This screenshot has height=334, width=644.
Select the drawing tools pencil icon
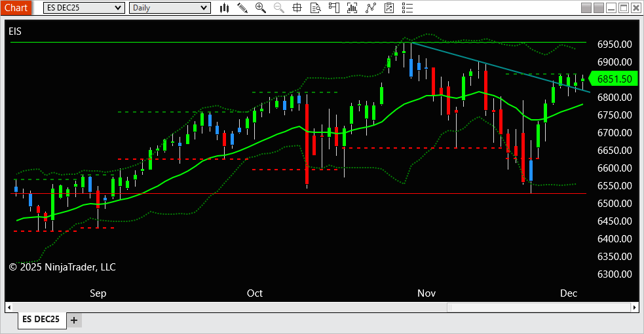[242, 8]
